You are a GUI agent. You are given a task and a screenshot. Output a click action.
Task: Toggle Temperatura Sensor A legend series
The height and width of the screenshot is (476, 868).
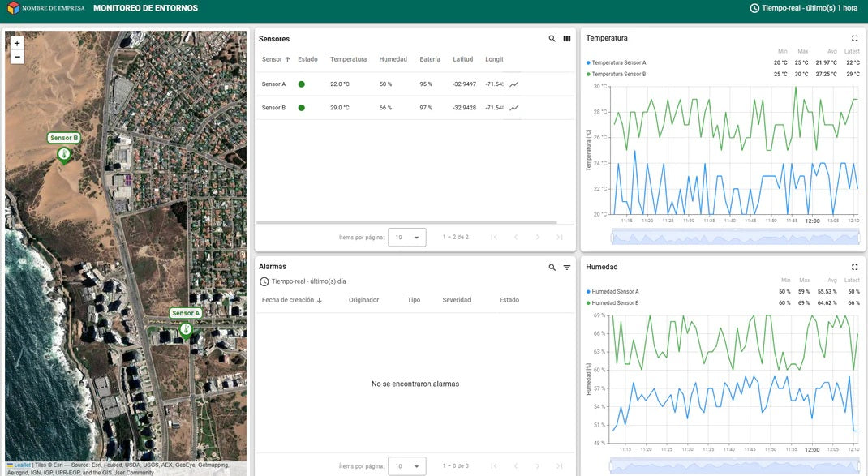pyautogui.click(x=618, y=62)
